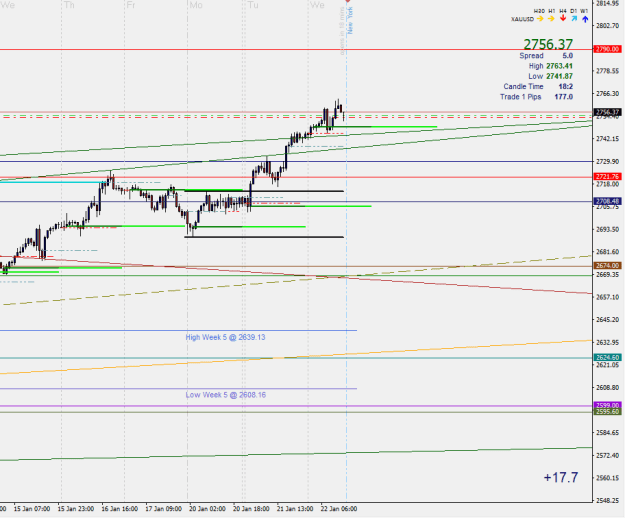Click the pips value 177.0
Viewport: 625px width, 518px height.
564,97
